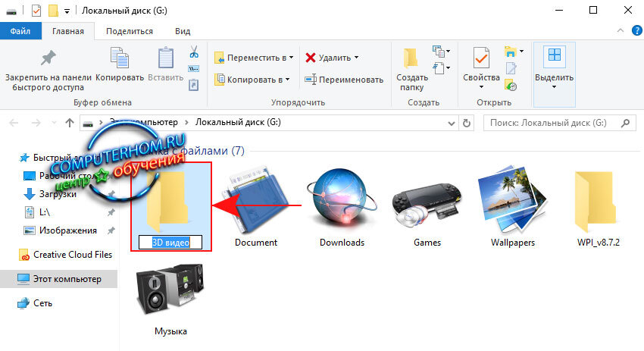Click the Paste shortcut icon in Буфер обмена
This screenshot has width=644, height=351.
[193, 85]
